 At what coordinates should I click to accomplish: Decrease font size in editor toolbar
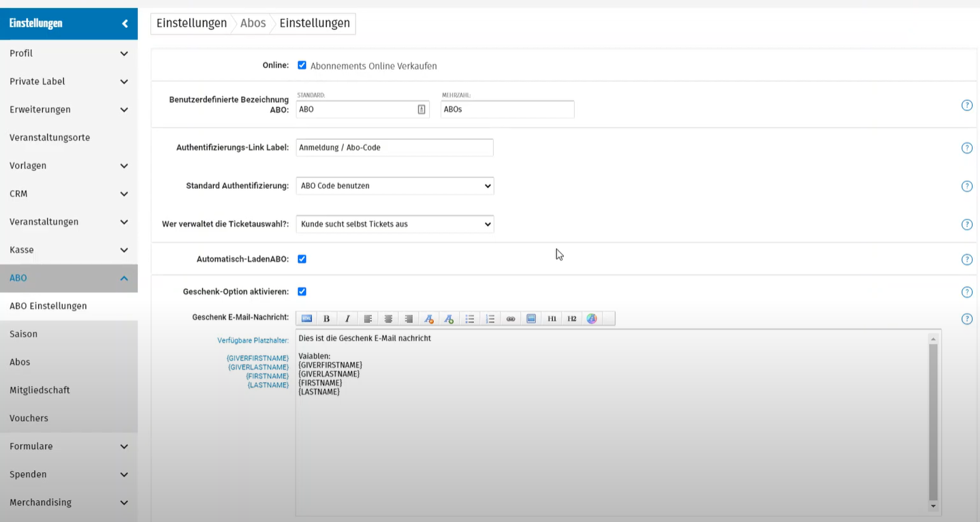tap(428, 319)
